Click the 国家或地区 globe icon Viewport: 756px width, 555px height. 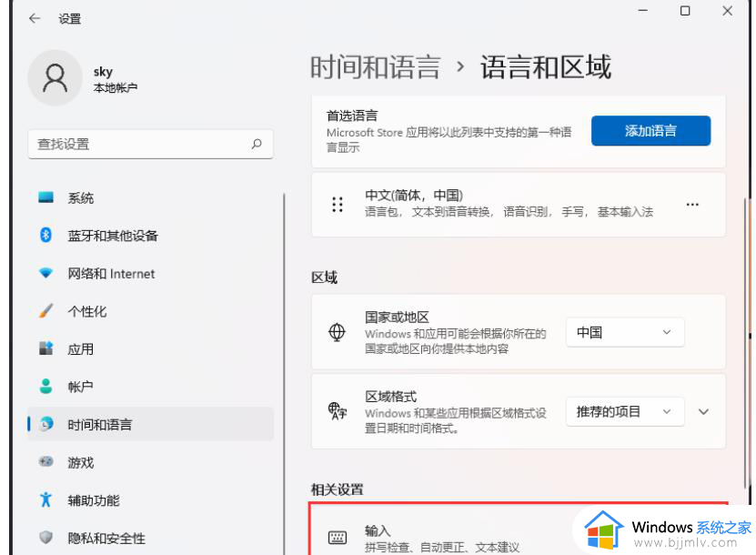point(337,332)
